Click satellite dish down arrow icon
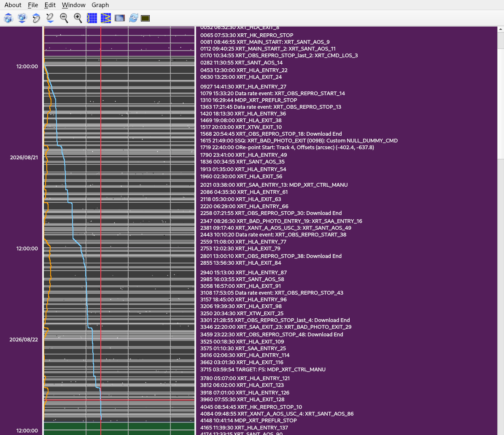Screen dimensions: 504x435 (50, 18)
